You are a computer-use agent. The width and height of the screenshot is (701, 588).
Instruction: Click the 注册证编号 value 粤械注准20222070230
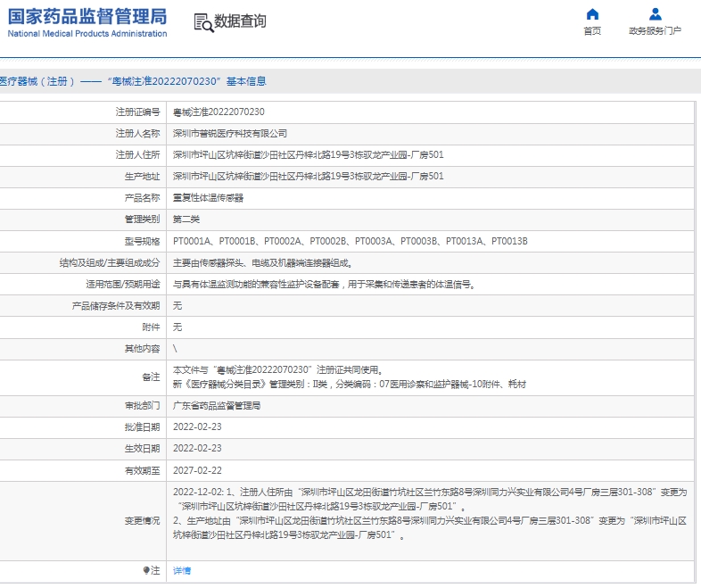[219, 112]
